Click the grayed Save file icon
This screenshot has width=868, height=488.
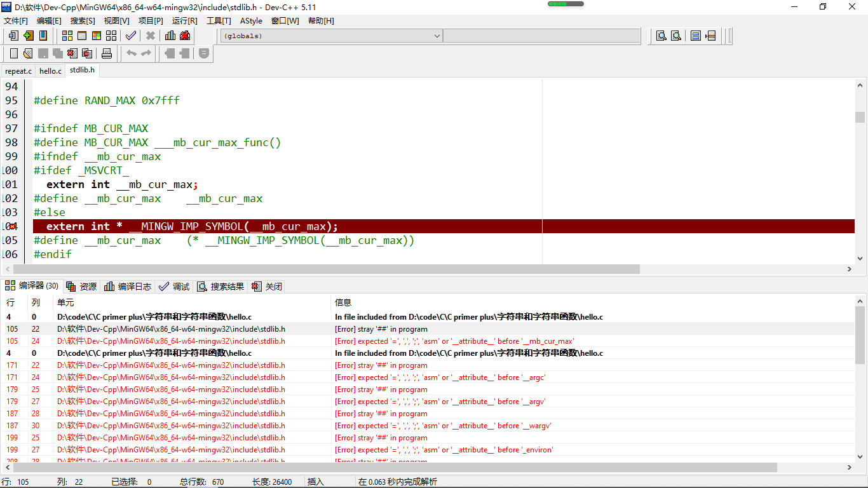[43, 53]
